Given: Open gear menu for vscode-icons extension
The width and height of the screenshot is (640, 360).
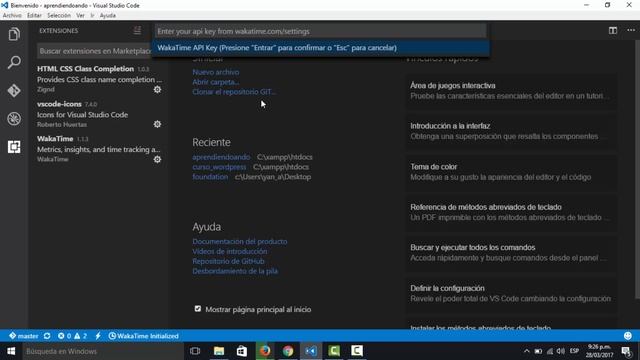Looking at the screenshot, I should point(157,124).
